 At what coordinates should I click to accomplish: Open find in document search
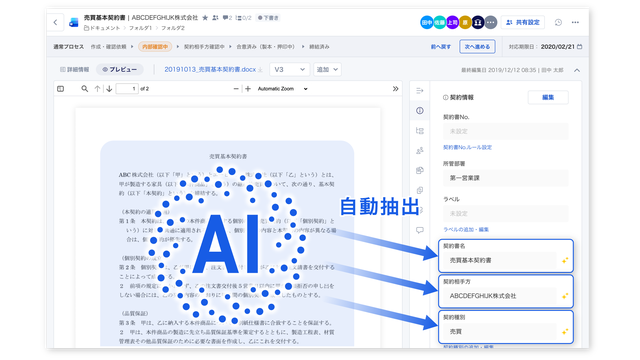coord(84,89)
